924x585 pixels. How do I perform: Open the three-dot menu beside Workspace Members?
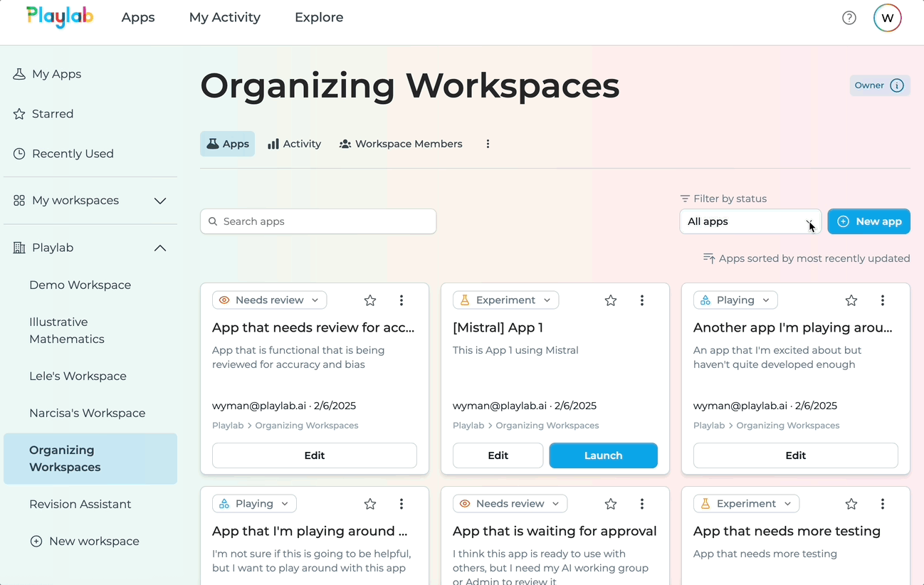pos(488,143)
